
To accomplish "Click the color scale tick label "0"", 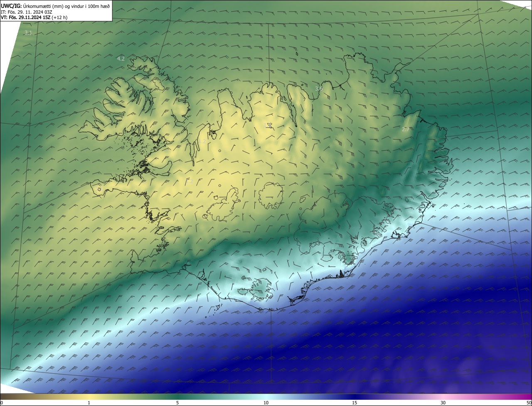I will tap(1, 403).
